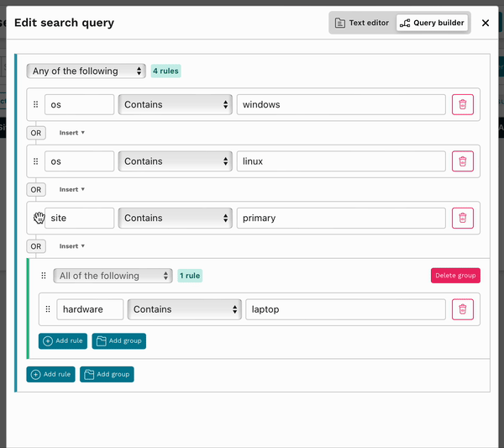This screenshot has height=448, width=504.
Task: Grab drag handle of nested group
Action: coord(44,276)
